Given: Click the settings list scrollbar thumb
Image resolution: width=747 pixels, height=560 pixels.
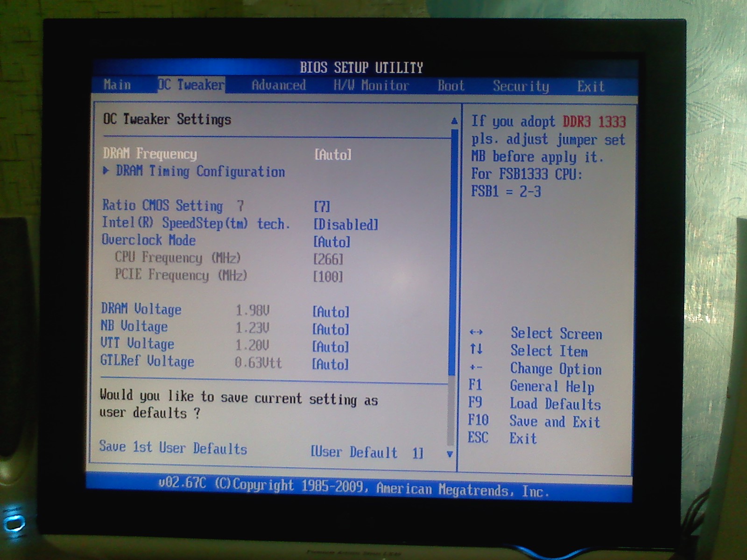Looking at the screenshot, I should click(453, 252).
